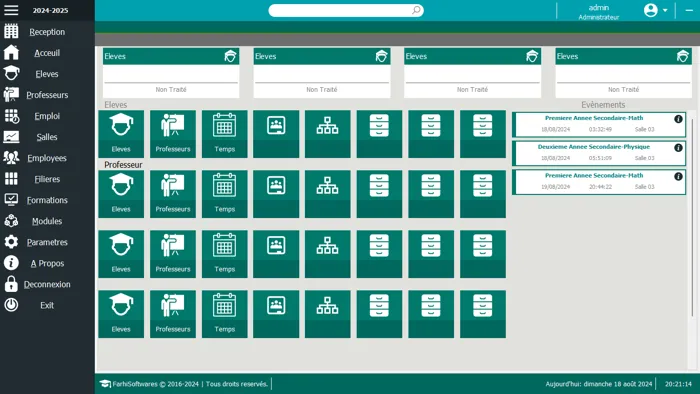The width and height of the screenshot is (700, 394).
Task: Open the Temps tile in the Professeur section
Action: [225, 194]
